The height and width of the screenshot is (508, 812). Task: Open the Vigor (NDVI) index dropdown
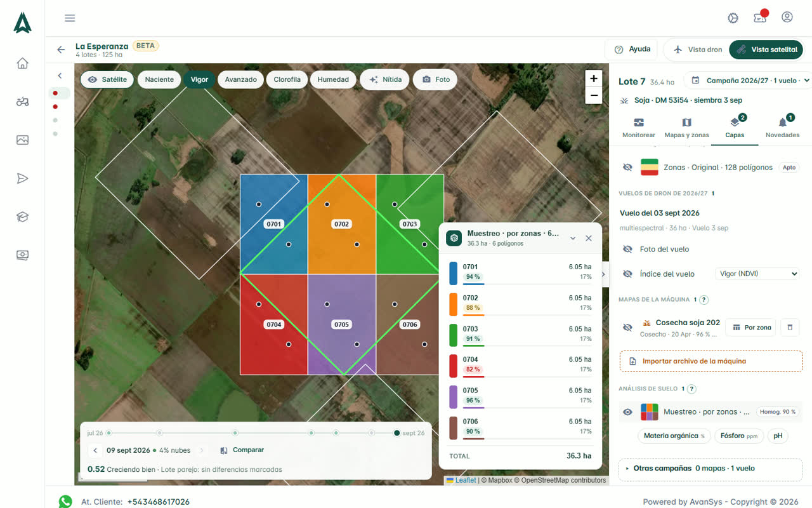coord(757,274)
